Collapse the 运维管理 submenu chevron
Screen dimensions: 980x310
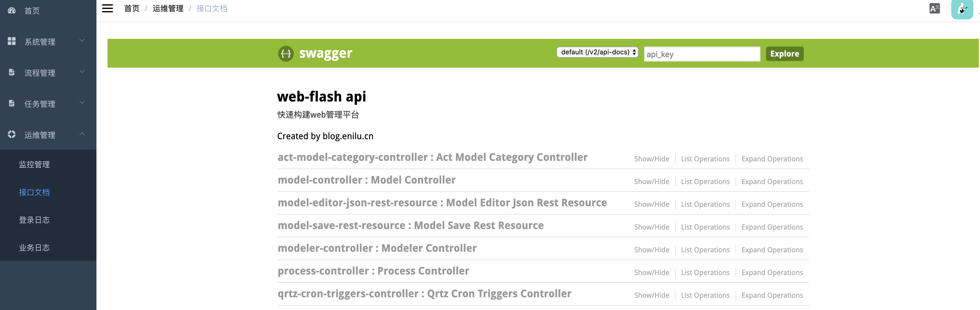click(x=82, y=134)
